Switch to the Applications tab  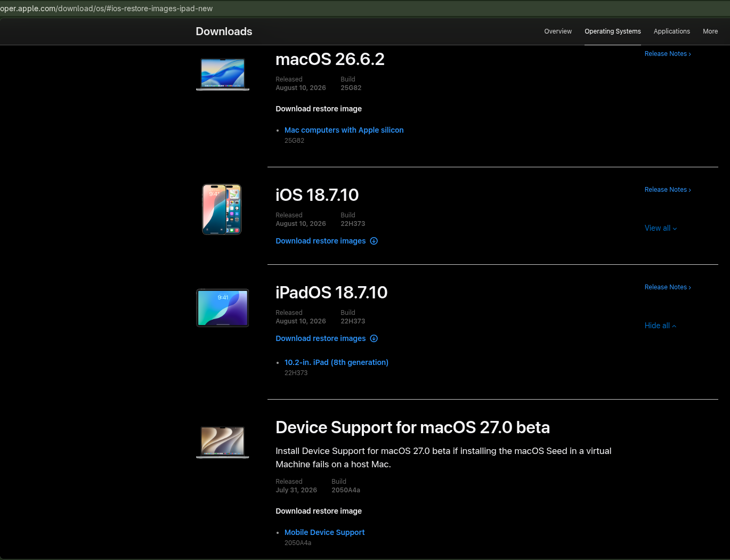(672, 31)
